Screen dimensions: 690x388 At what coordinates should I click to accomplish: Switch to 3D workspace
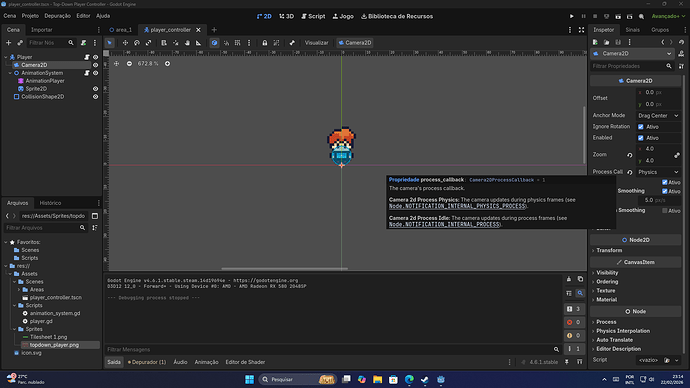pyautogui.click(x=286, y=16)
